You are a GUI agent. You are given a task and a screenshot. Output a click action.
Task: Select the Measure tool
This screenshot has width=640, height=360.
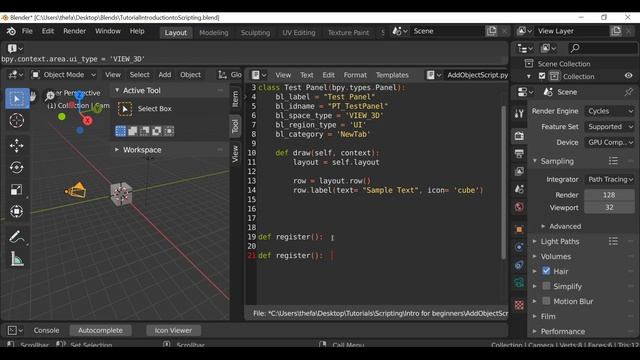17,259
